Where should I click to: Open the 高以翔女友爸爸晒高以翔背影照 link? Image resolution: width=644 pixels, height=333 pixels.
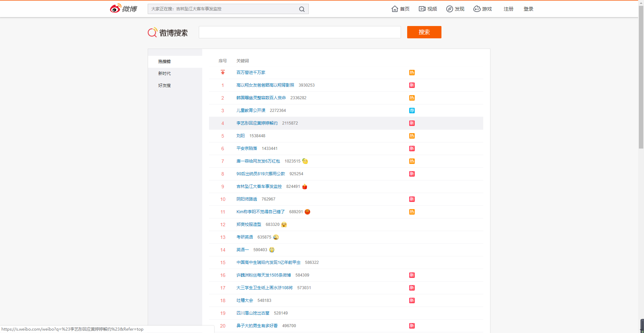265,85
